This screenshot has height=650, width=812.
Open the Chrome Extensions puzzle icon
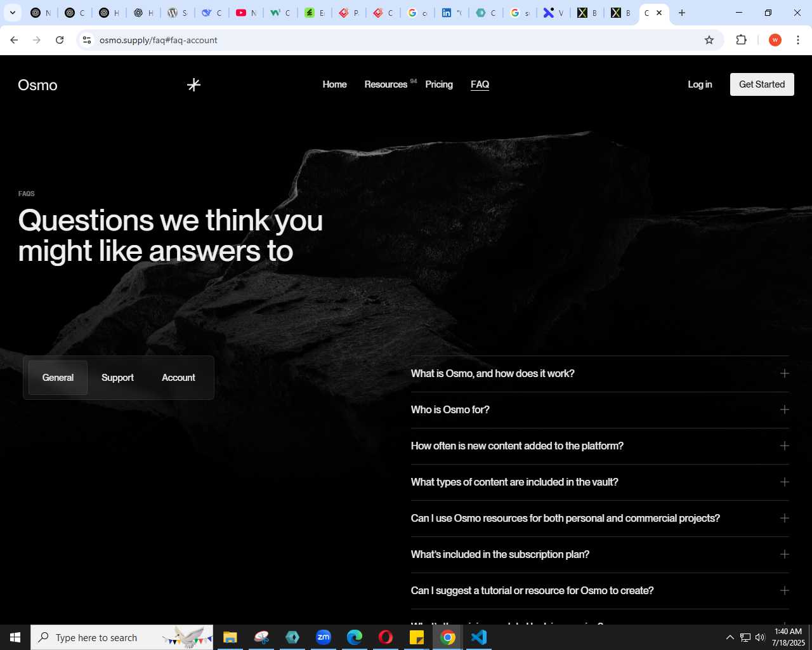click(x=741, y=40)
